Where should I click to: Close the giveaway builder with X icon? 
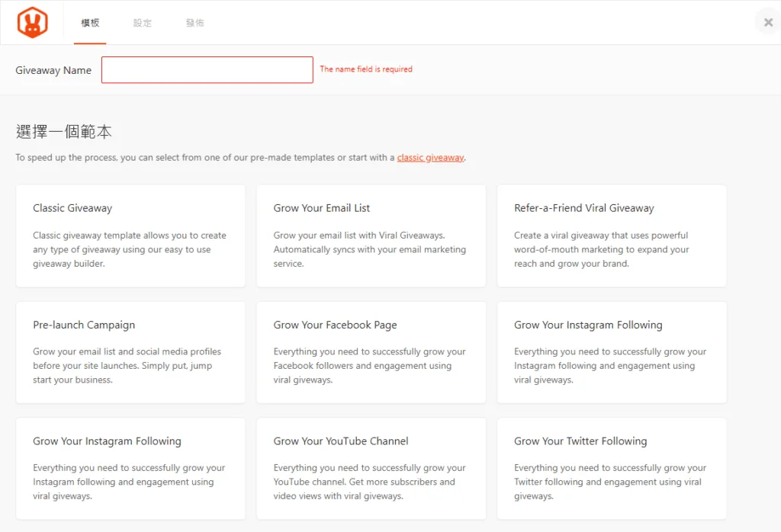[x=767, y=22]
